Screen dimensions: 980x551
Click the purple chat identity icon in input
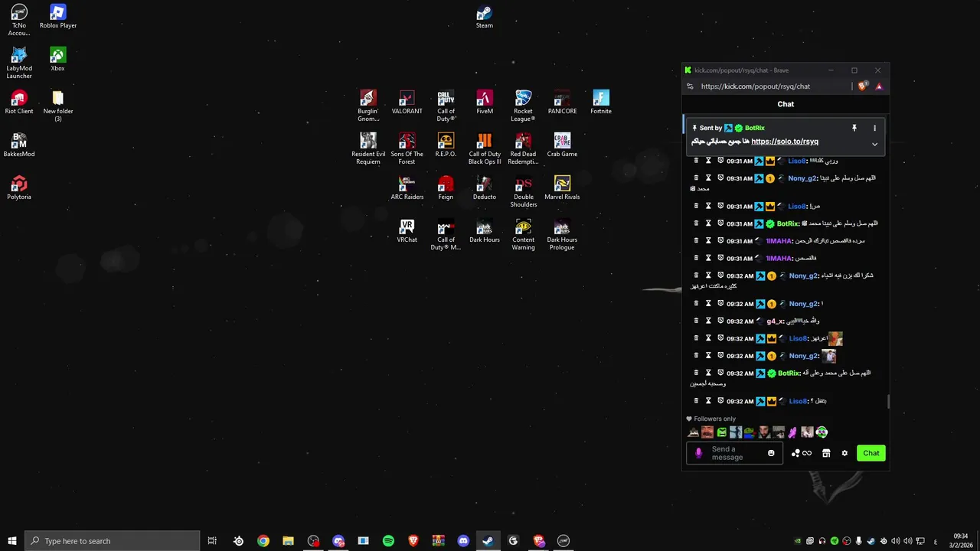(x=698, y=453)
